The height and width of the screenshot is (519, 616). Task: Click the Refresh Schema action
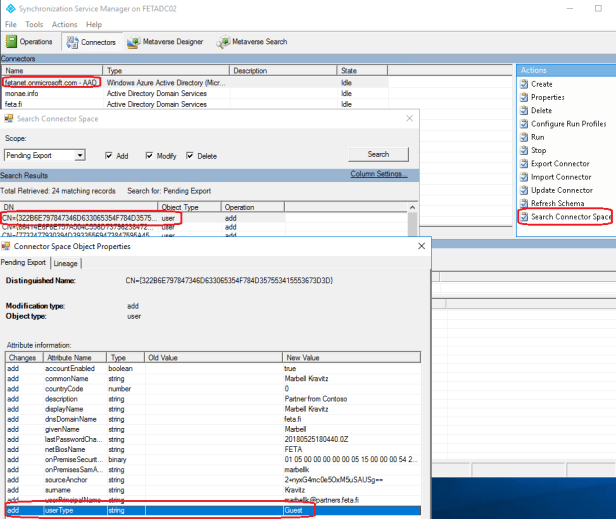[559, 203]
